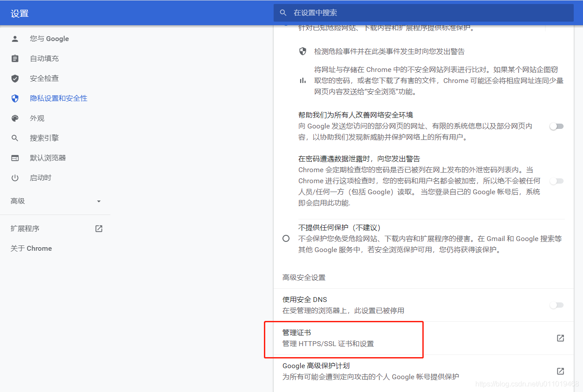Click the 在设置中搜索 search field
583x392 pixels.
tap(424, 13)
